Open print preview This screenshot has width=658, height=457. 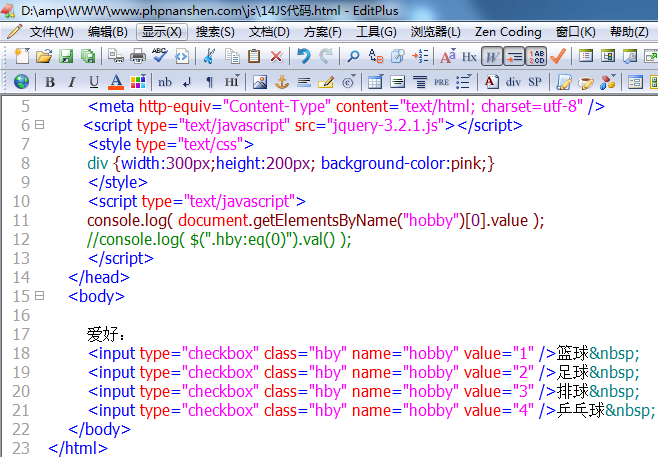point(115,56)
